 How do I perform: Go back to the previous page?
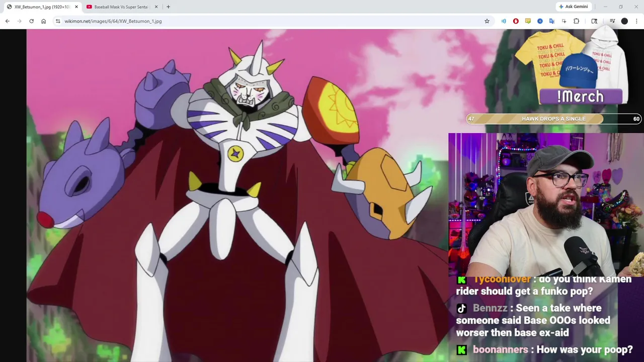coord(7,21)
